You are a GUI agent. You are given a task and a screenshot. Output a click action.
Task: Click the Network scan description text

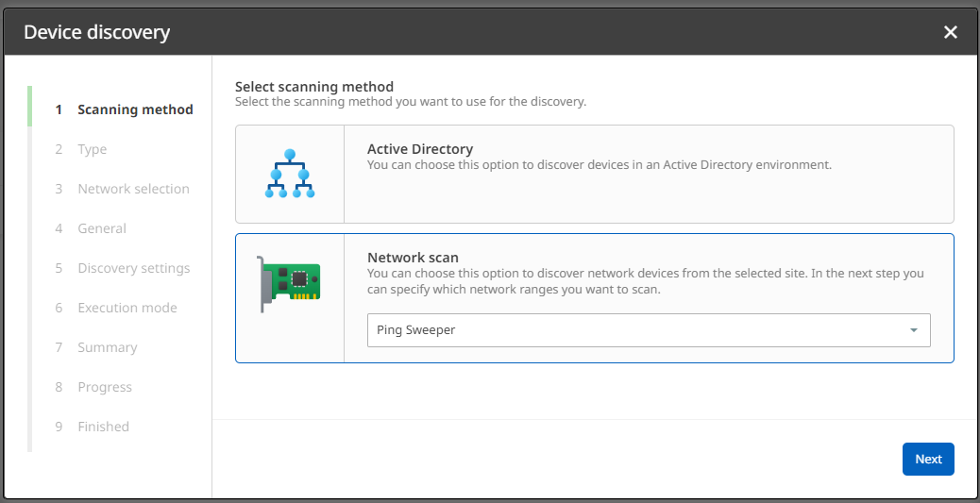pyautogui.click(x=645, y=281)
